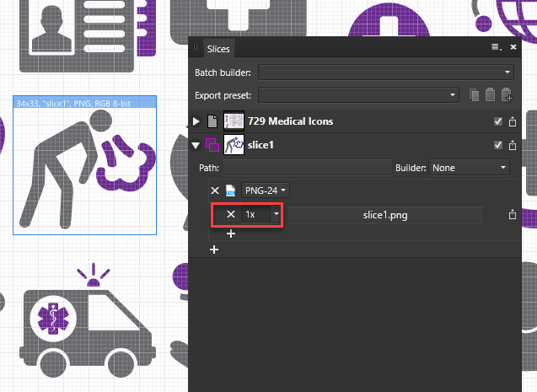
Task: Click the paste export preset icon
Action: (x=491, y=94)
